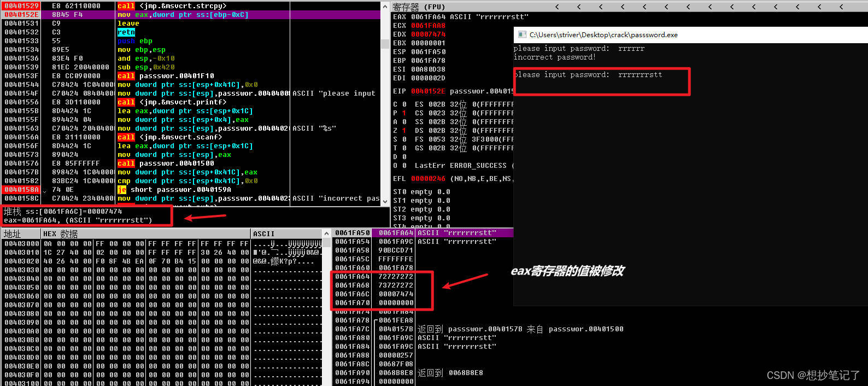
Task: Select the retn instruction at 00401532
Action: point(191,32)
